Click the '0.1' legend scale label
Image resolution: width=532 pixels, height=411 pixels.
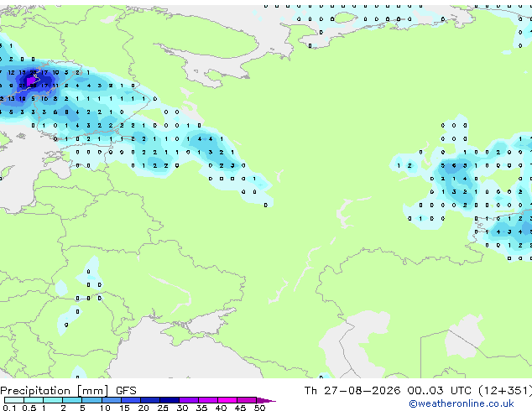click(9, 408)
